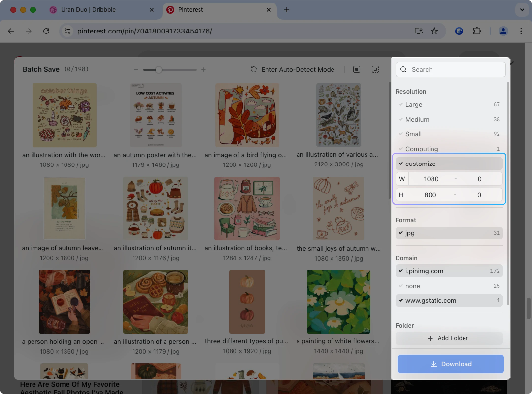
Task: Click the maximum height field showing 0
Action: tap(479, 195)
